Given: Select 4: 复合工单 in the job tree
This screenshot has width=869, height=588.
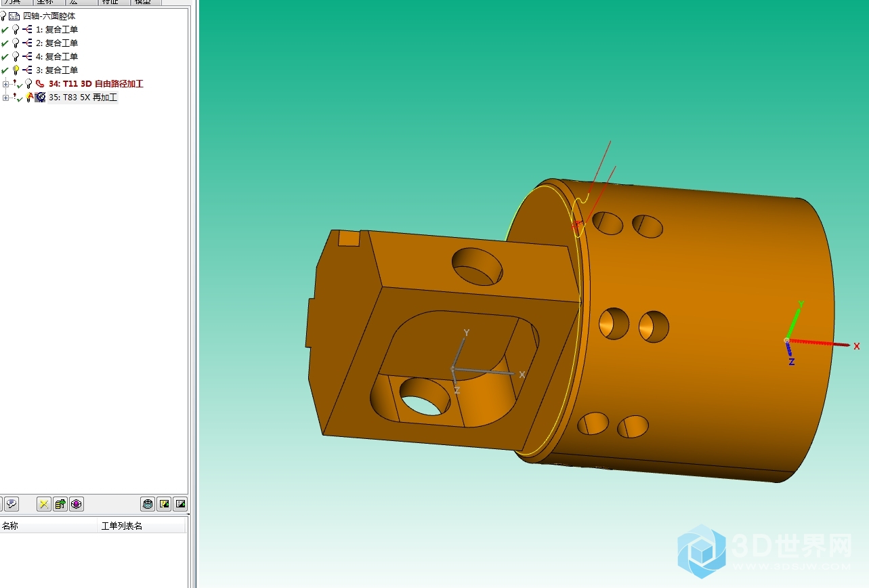Looking at the screenshot, I should tap(57, 56).
